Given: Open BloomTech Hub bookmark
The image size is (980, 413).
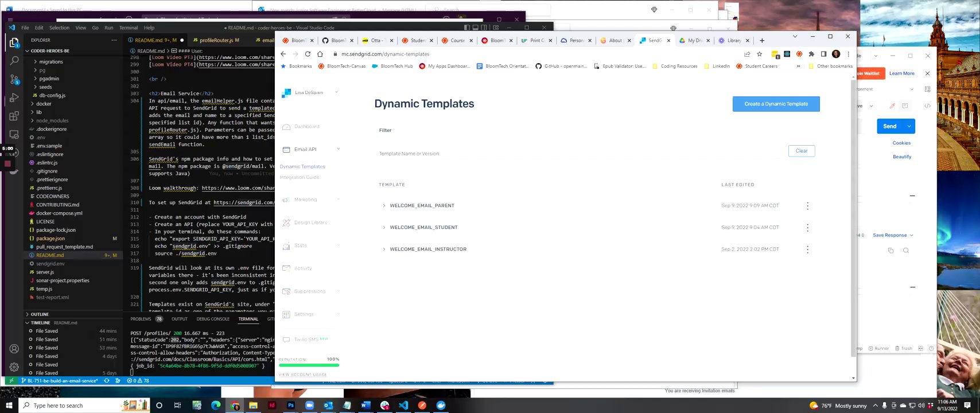Looking at the screenshot, I should [392, 66].
